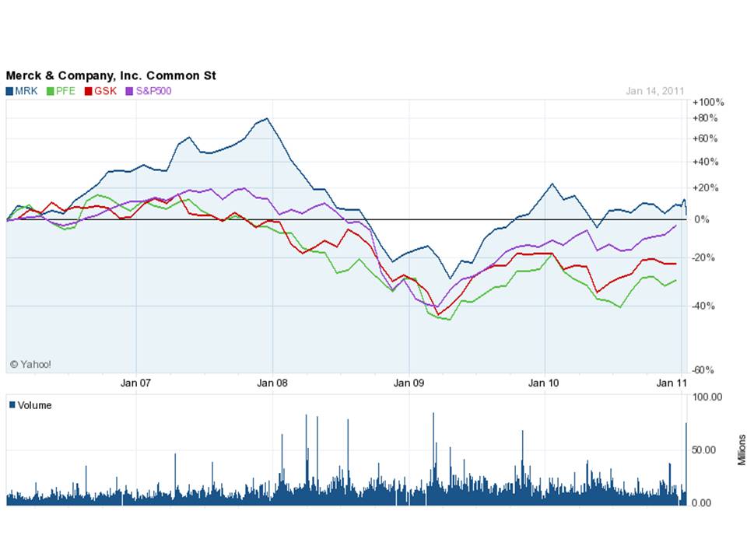Click the © Yahoo! watermark

pyautogui.click(x=30, y=363)
